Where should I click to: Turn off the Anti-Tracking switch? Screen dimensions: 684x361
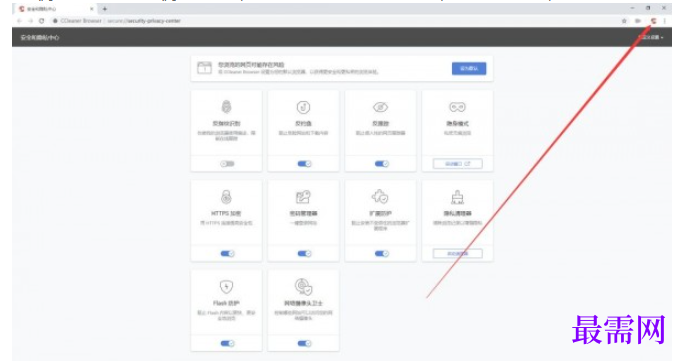381,164
